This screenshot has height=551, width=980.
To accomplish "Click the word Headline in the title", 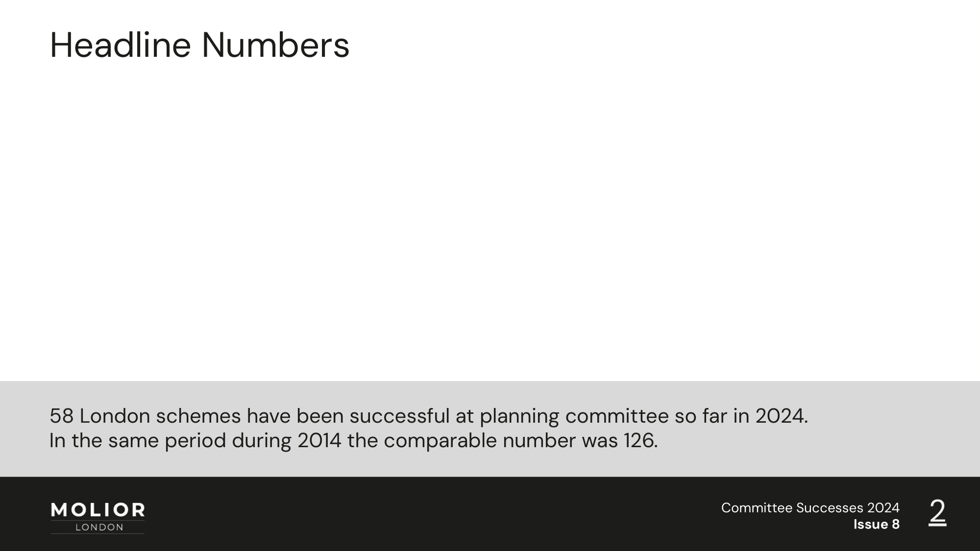I will [x=121, y=45].
